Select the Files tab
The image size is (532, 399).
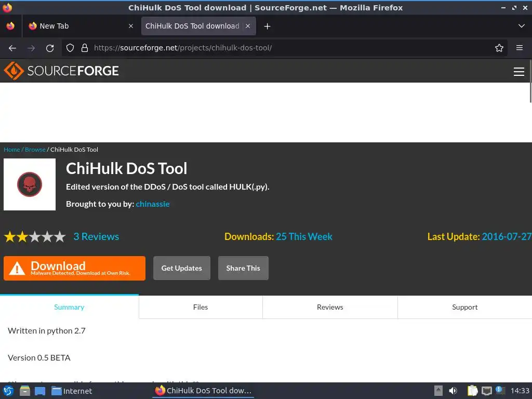coord(201,307)
